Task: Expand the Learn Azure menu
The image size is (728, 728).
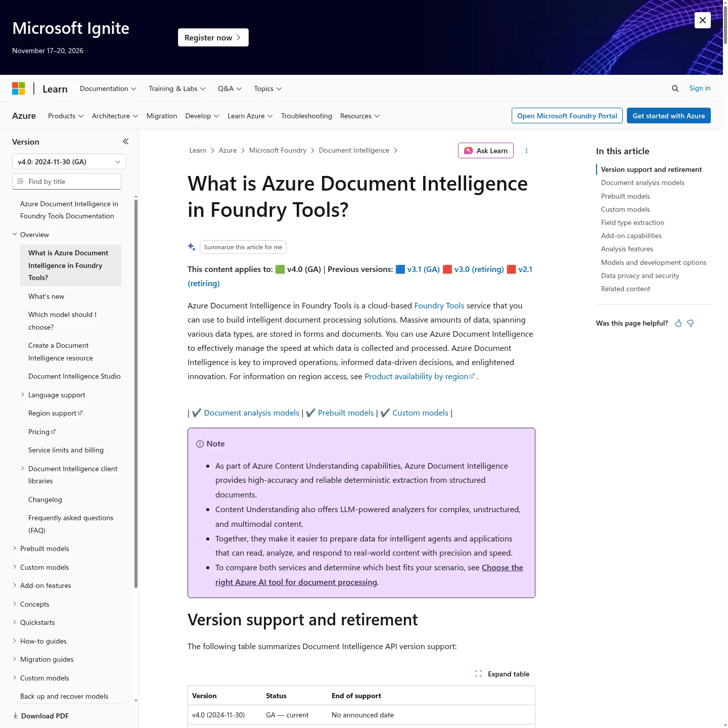Action: (x=250, y=116)
